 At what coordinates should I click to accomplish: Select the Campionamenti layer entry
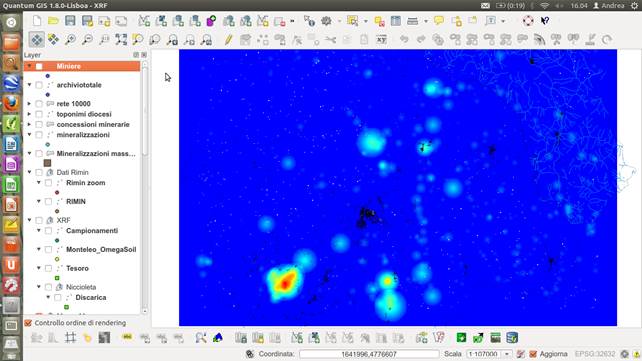coord(92,231)
